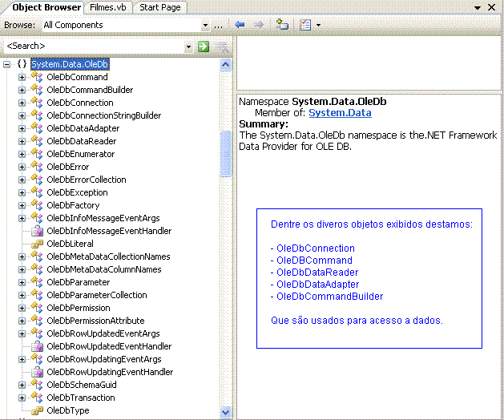The image size is (504, 420).
Task: Open Object Browser Settings dropdown arrow
Action: (x=318, y=25)
